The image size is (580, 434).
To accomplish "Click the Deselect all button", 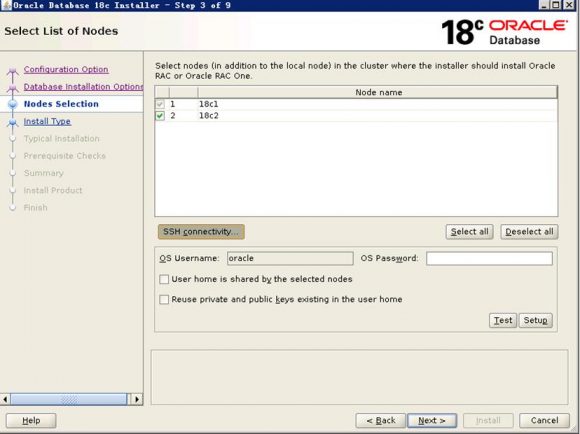I will coord(529,232).
